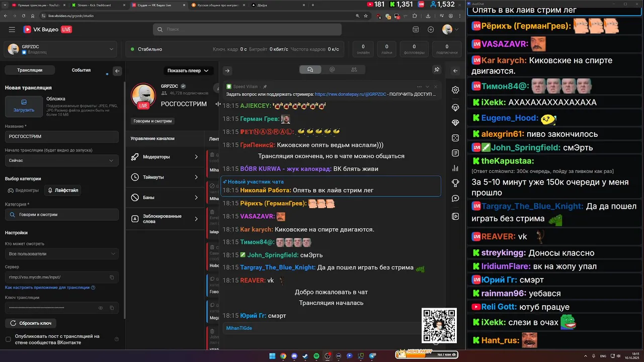Open the chat bubble with cross icon

455,198
